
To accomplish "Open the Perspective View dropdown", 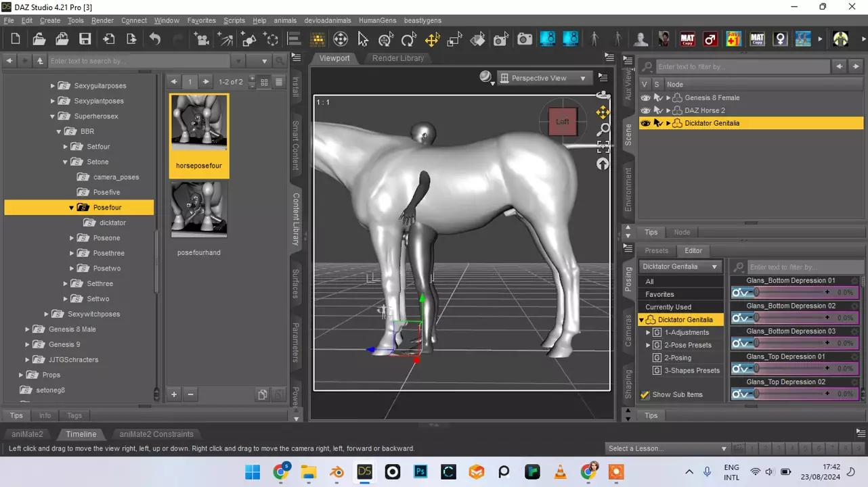I will pos(544,78).
